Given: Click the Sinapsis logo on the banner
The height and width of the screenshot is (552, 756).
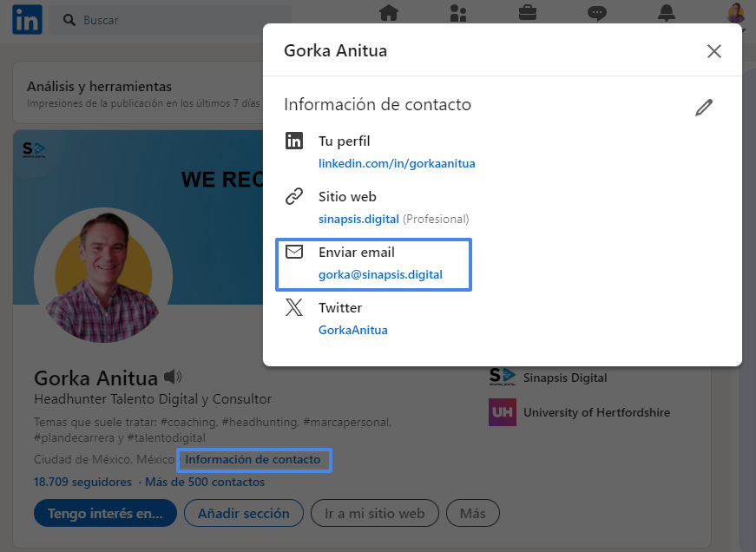Looking at the screenshot, I should tap(34, 149).
